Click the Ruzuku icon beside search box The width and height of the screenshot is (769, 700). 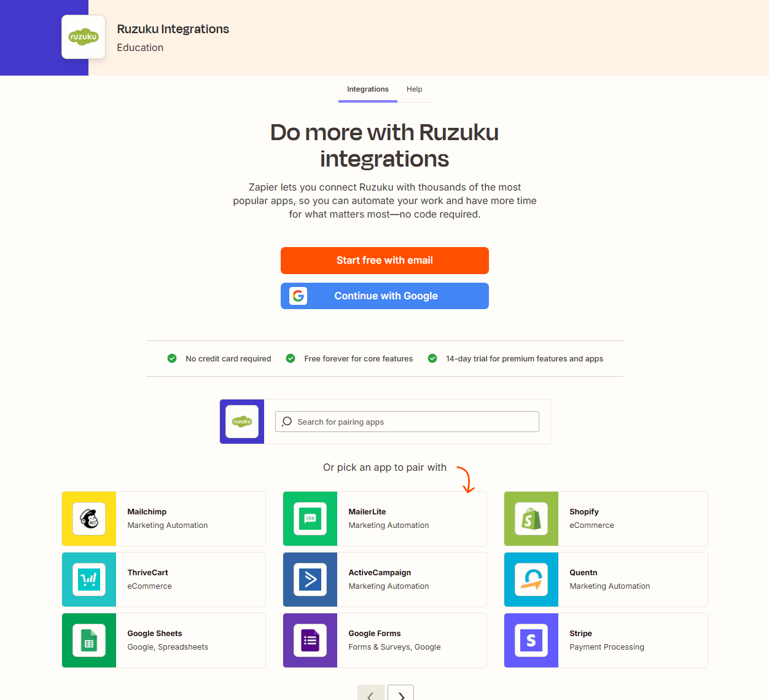(x=242, y=422)
